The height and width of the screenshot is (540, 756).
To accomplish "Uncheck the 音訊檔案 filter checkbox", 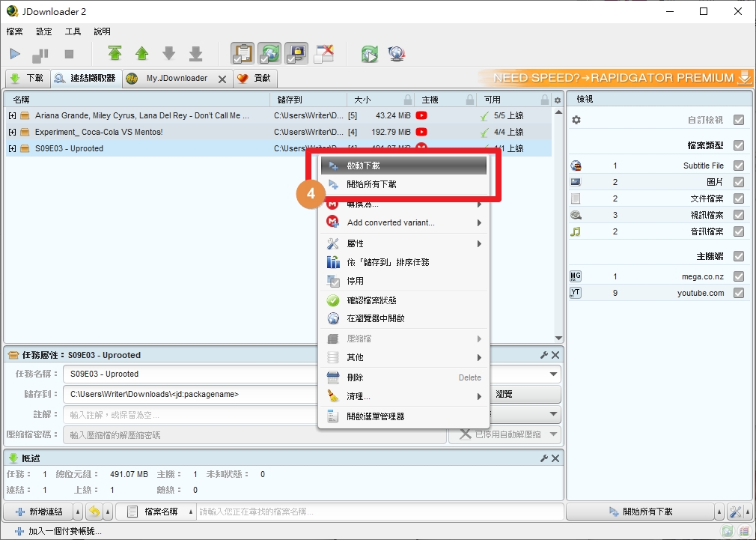I will pos(739,231).
